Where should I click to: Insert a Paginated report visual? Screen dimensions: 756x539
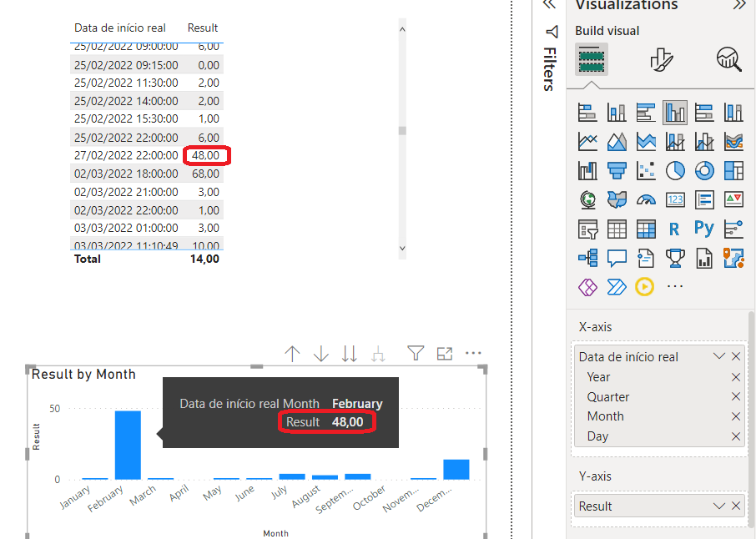(704, 258)
